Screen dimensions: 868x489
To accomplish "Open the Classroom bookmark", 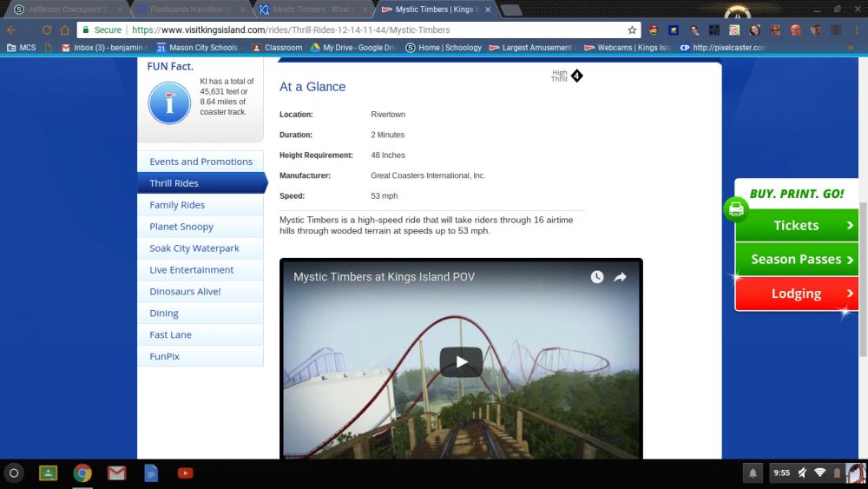I will 277,48.
